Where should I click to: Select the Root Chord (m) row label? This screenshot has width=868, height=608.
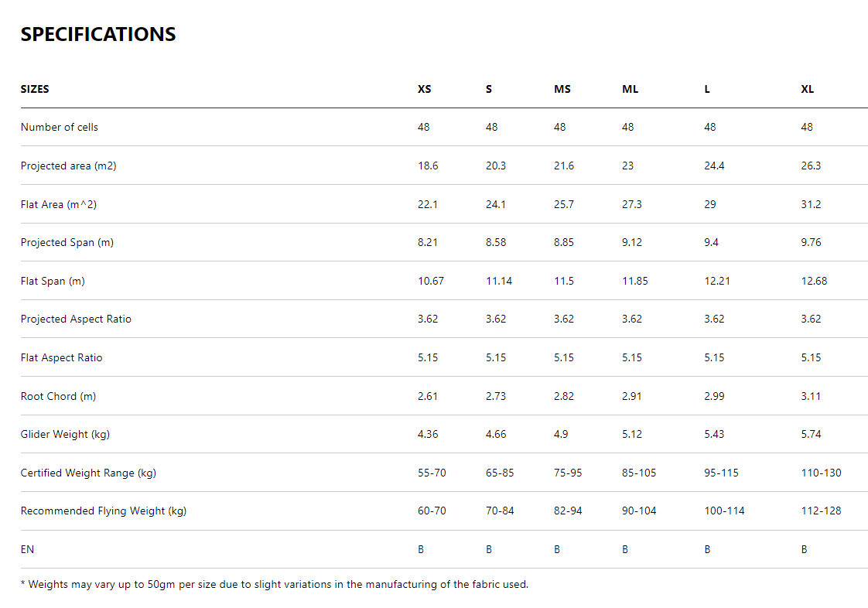pyautogui.click(x=58, y=396)
